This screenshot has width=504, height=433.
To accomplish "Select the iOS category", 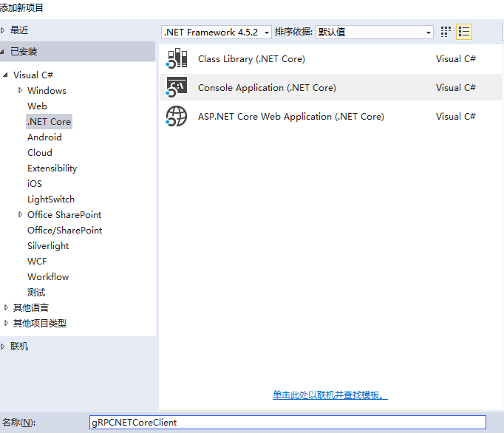I will [35, 183].
